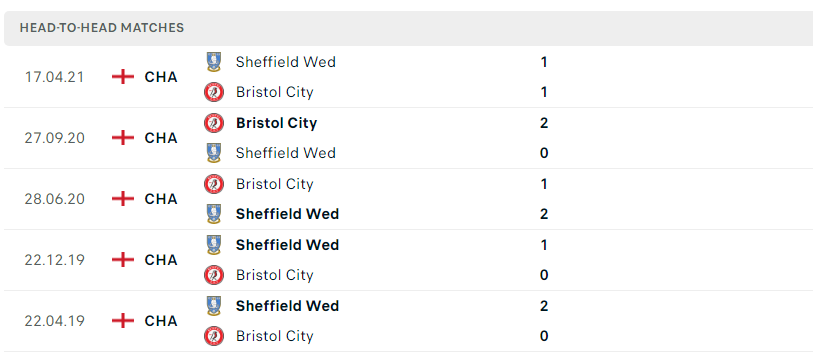Select the CHA league label for 27.09.20
Screen dimensions: 813x361
pos(161,138)
